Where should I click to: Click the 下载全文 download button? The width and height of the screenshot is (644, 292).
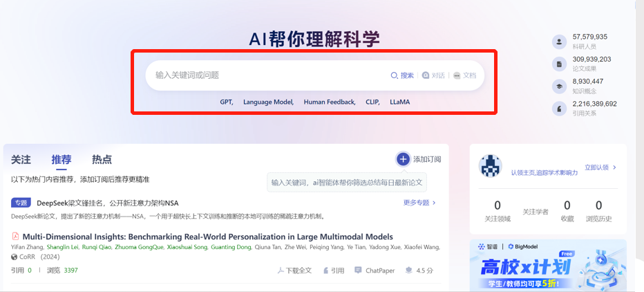point(295,271)
